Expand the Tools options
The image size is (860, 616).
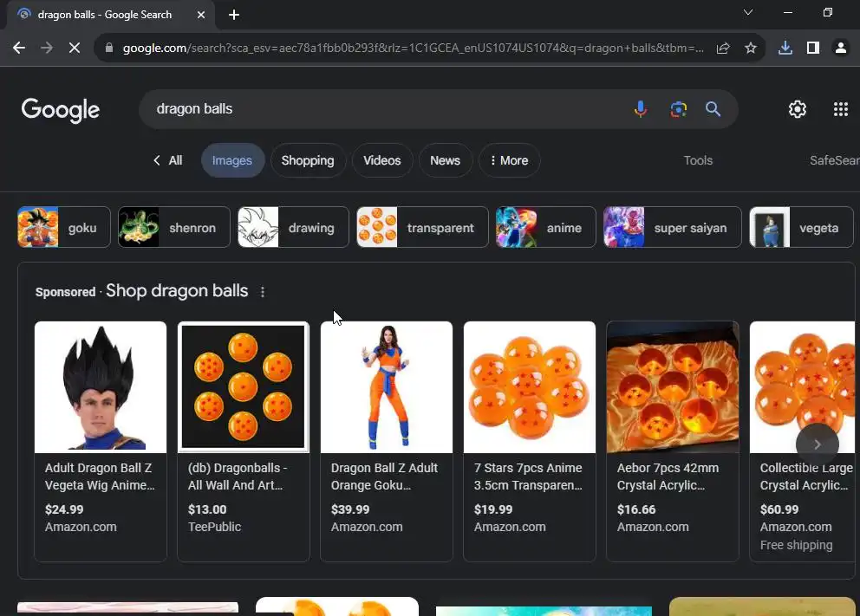pyautogui.click(x=698, y=160)
